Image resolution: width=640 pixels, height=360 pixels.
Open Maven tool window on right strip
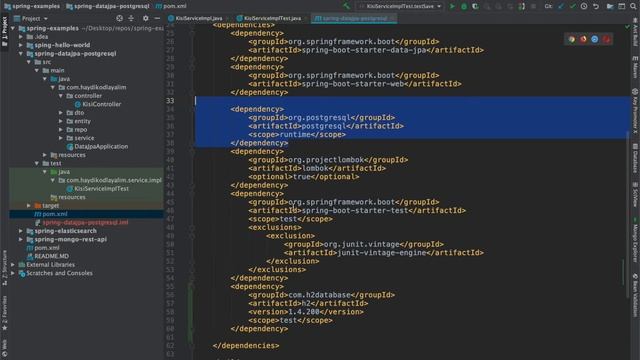(x=635, y=67)
